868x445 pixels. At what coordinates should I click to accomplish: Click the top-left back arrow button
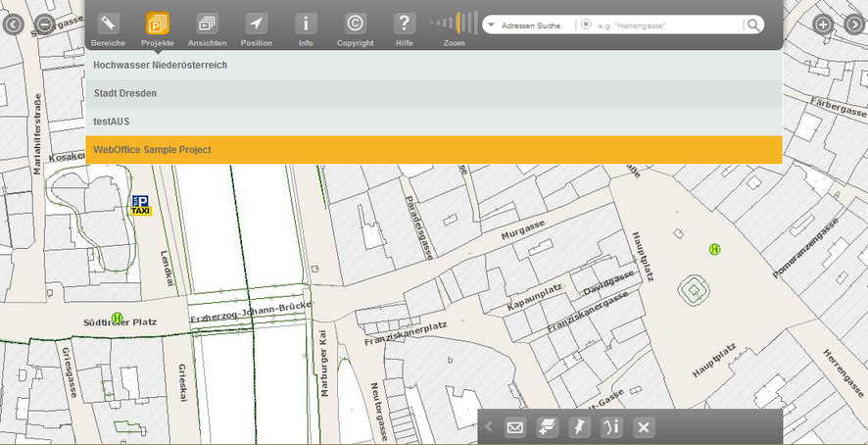pyautogui.click(x=13, y=25)
